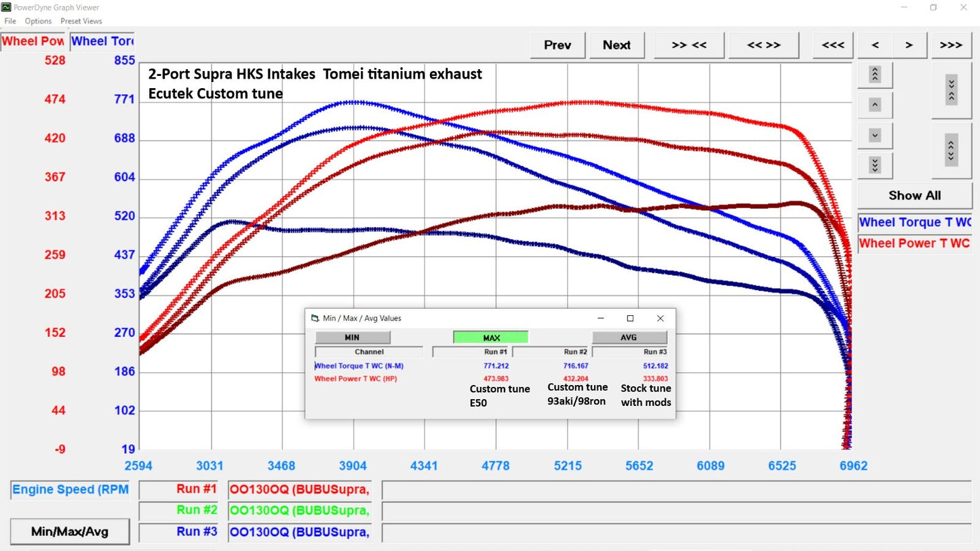The height and width of the screenshot is (551, 980).
Task: Click the '>> <<' horizontal compress button
Action: click(689, 45)
